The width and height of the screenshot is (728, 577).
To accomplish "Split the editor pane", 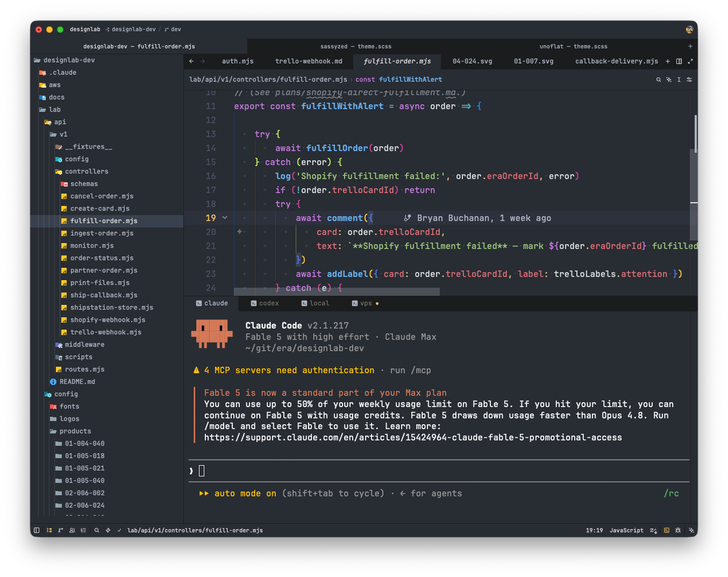I will click(679, 61).
